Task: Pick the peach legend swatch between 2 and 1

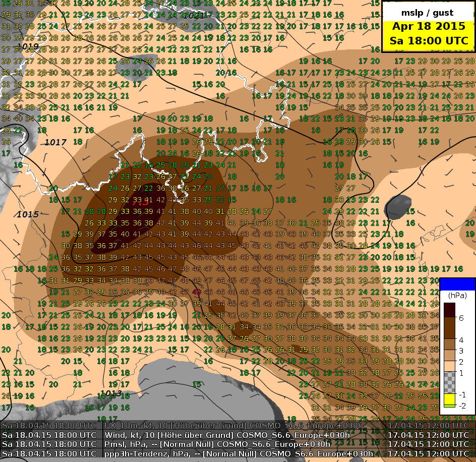Action: pyautogui.click(x=450, y=366)
